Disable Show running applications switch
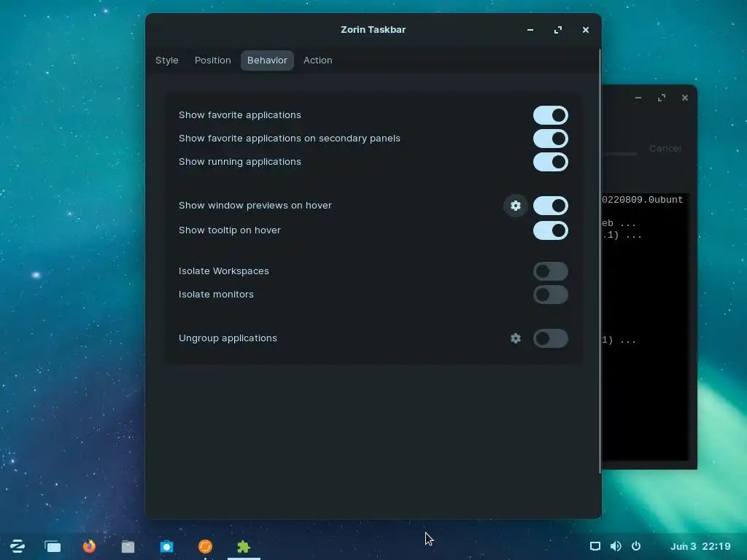This screenshot has height=560, width=747. pyautogui.click(x=550, y=162)
